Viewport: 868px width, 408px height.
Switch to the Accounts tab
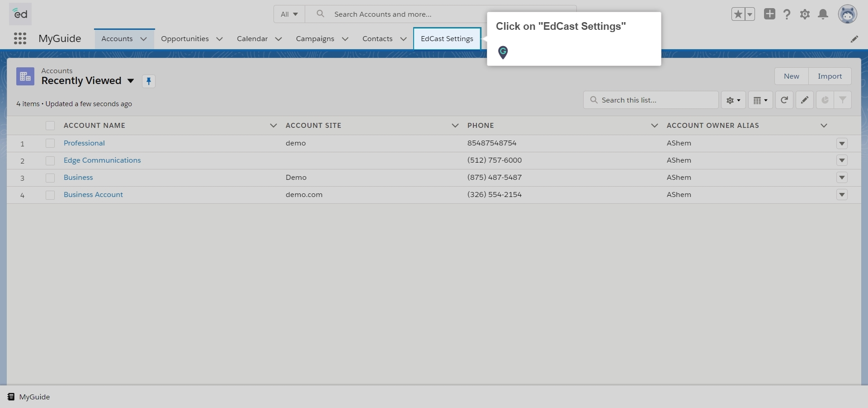[117, 39]
